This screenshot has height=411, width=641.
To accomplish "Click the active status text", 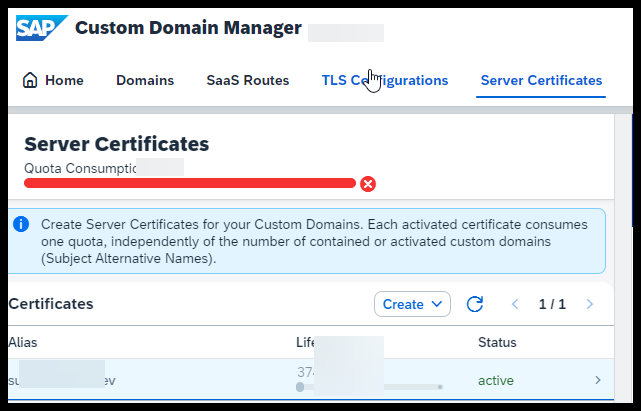I will 495,380.
